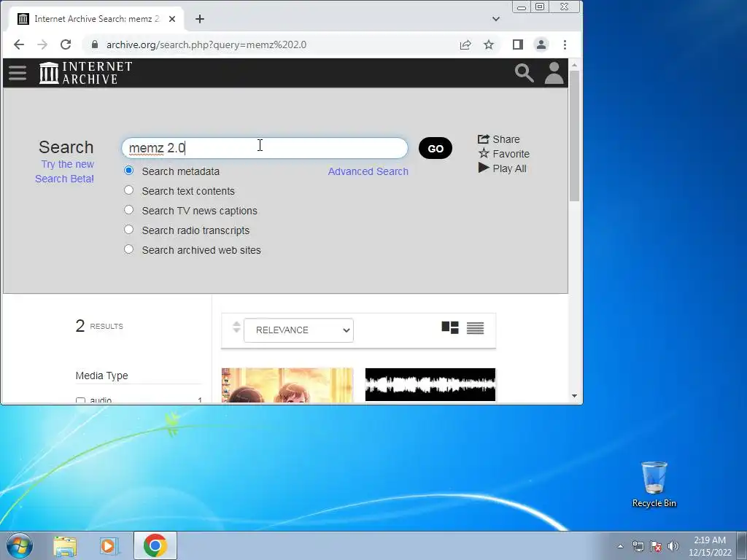Click the memz 2.0 search field
747x560 pixels.
point(265,148)
